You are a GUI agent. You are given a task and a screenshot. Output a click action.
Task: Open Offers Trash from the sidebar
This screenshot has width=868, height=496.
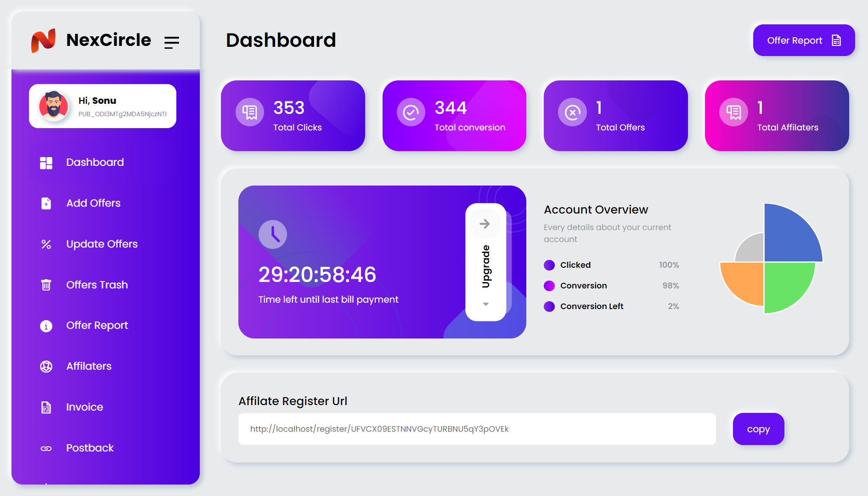[x=97, y=285]
